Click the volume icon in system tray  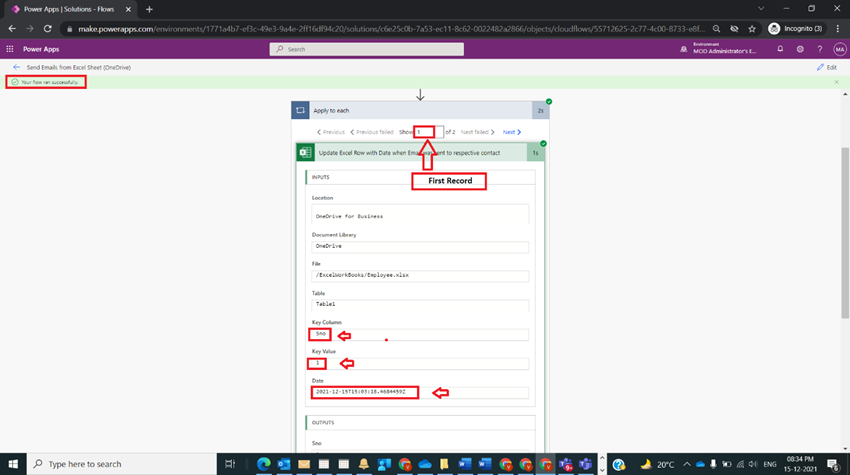pyautogui.click(x=753, y=464)
